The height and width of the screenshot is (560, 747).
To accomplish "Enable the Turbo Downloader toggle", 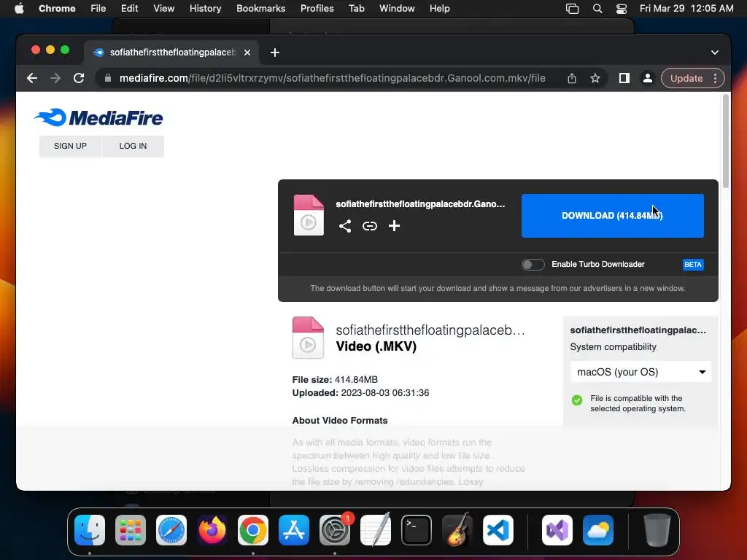I will [x=533, y=264].
